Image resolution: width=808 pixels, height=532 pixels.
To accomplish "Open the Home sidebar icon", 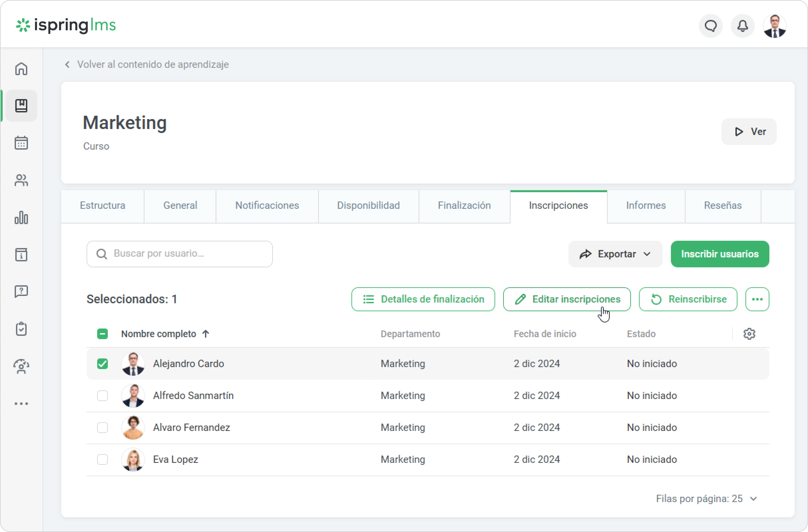I will [x=21, y=69].
